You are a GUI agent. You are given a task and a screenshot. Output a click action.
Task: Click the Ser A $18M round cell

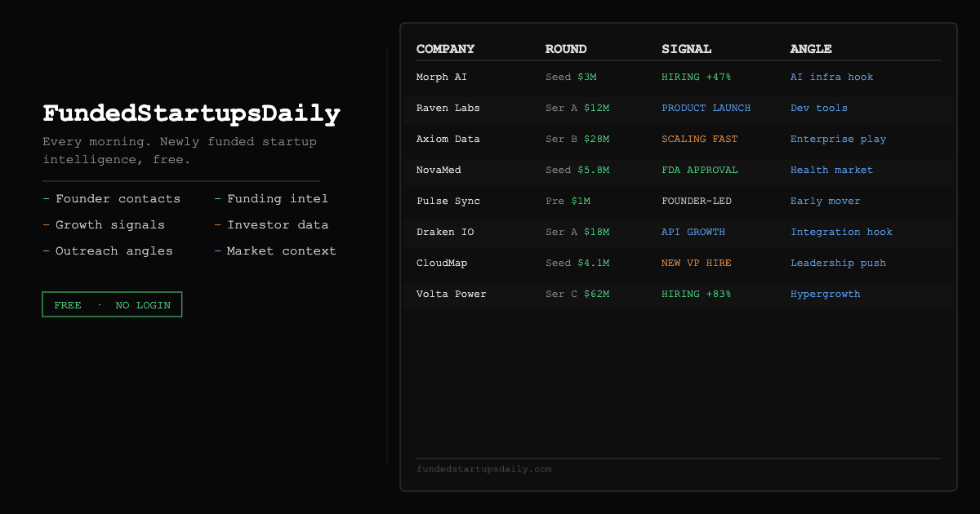577,232
